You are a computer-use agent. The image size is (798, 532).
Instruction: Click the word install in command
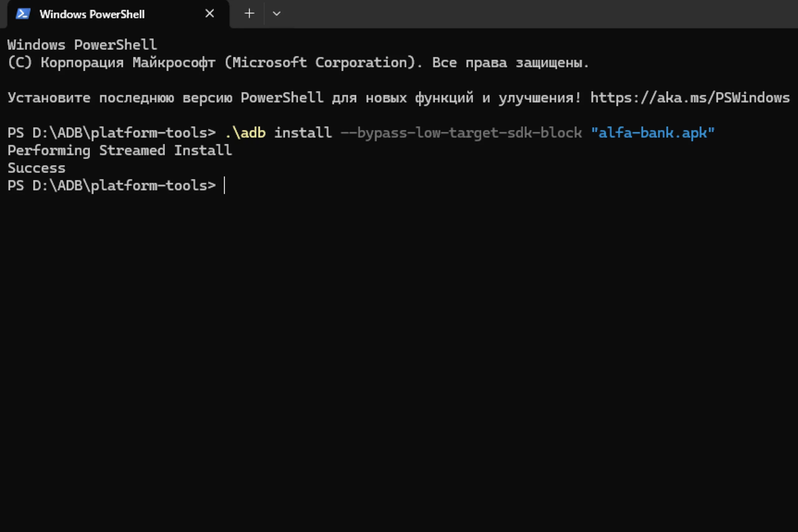[303, 133]
